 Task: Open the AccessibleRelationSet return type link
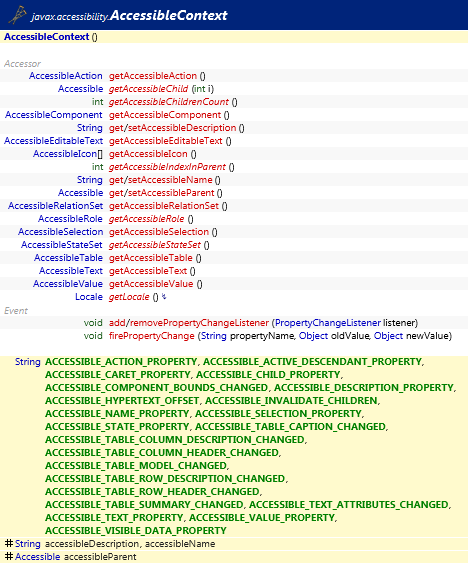[x=56, y=206]
